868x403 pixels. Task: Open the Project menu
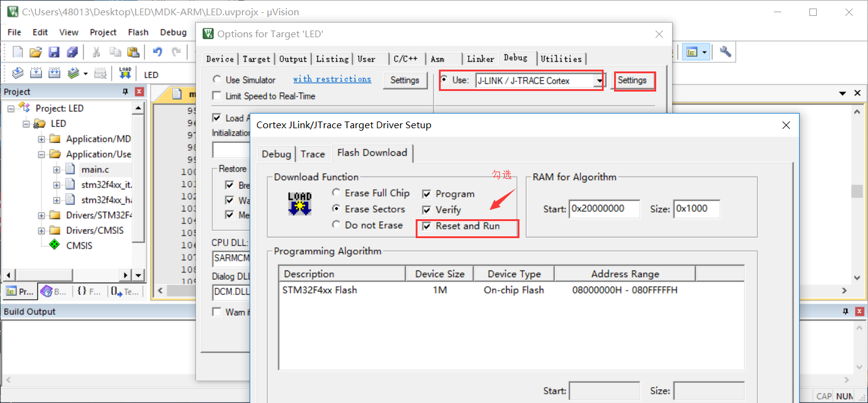[103, 32]
